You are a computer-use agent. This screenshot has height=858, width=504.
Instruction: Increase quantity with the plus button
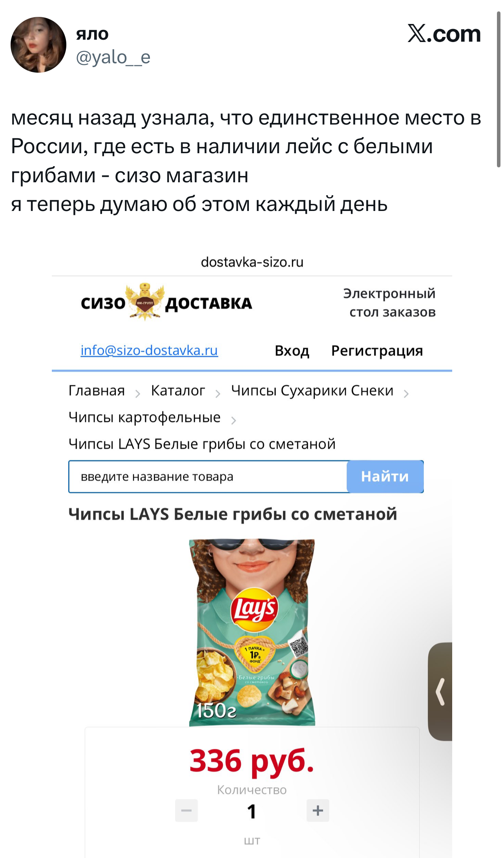(318, 810)
